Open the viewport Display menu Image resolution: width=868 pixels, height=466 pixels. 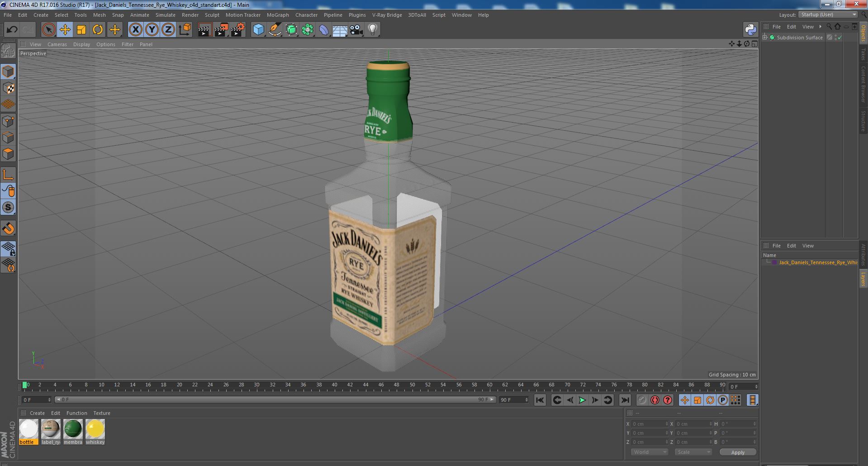(81, 44)
